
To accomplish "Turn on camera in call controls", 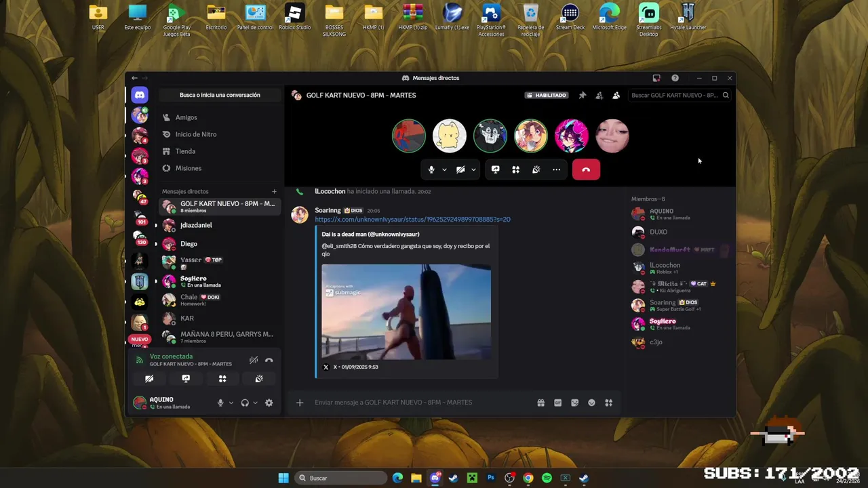I will 460,169.
